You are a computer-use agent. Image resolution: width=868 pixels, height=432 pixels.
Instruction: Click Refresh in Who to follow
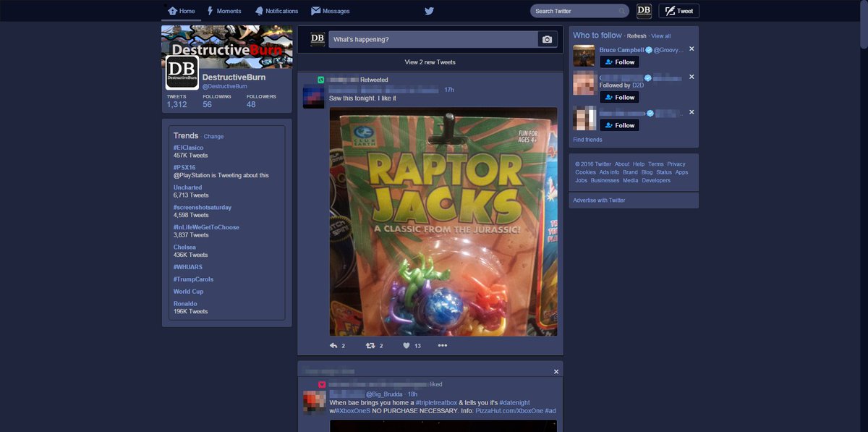[637, 36]
